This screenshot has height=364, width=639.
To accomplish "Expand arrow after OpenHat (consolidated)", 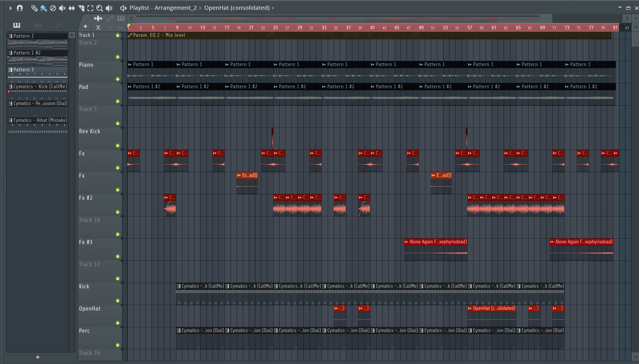I will coord(273,8).
